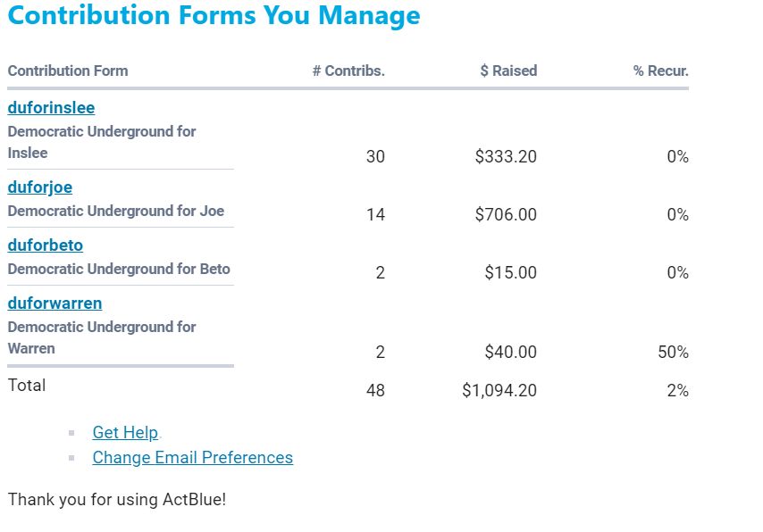Click the total contributions count of 48
This screenshot has width=763, height=532.
[x=375, y=391]
